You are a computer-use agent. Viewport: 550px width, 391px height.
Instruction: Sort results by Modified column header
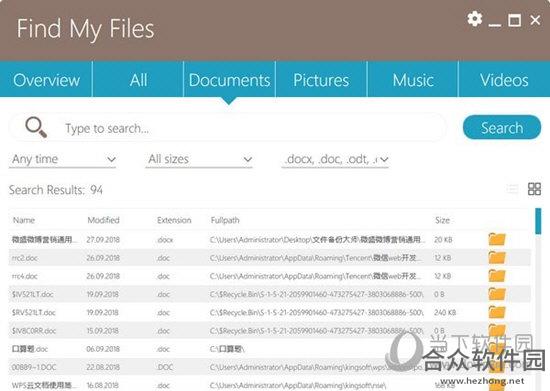(103, 220)
